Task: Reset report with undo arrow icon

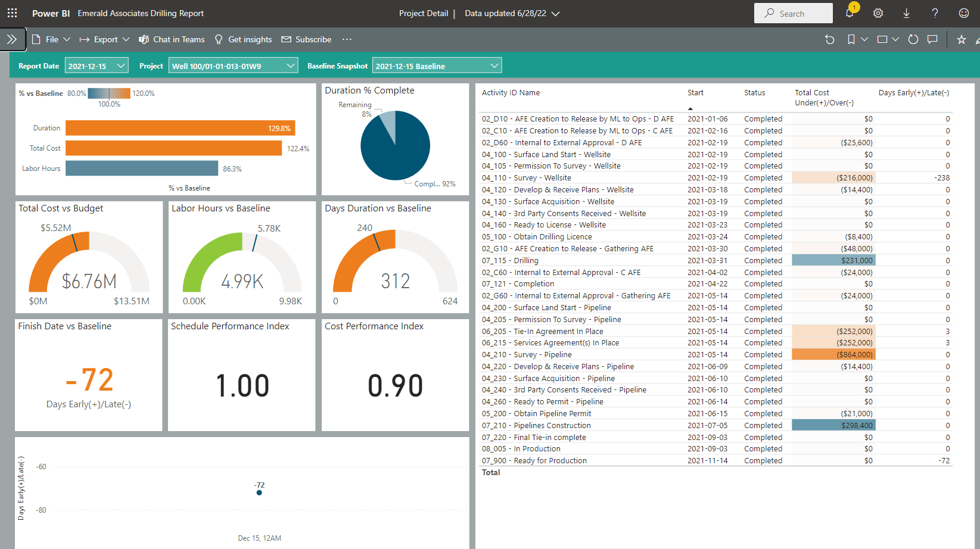Action: [x=829, y=39]
